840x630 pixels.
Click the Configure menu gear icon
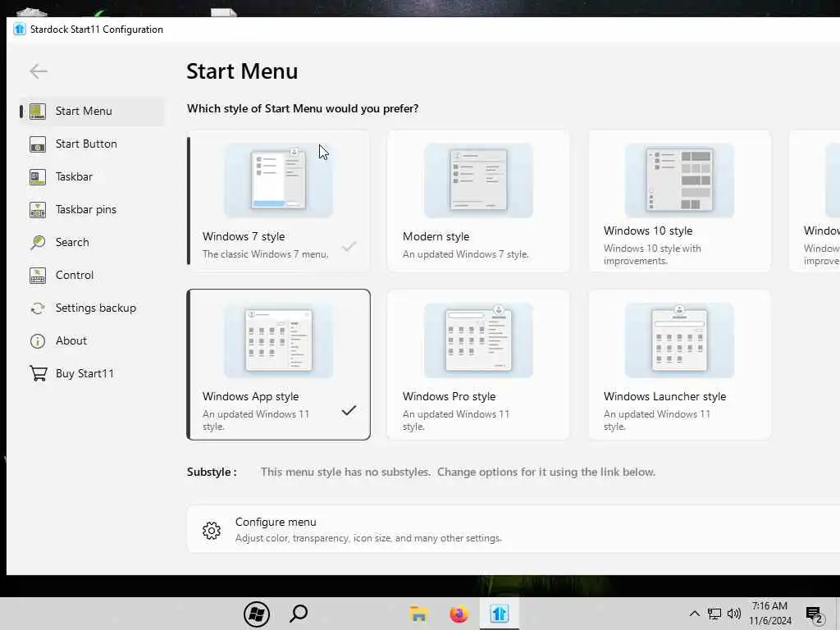click(x=212, y=530)
